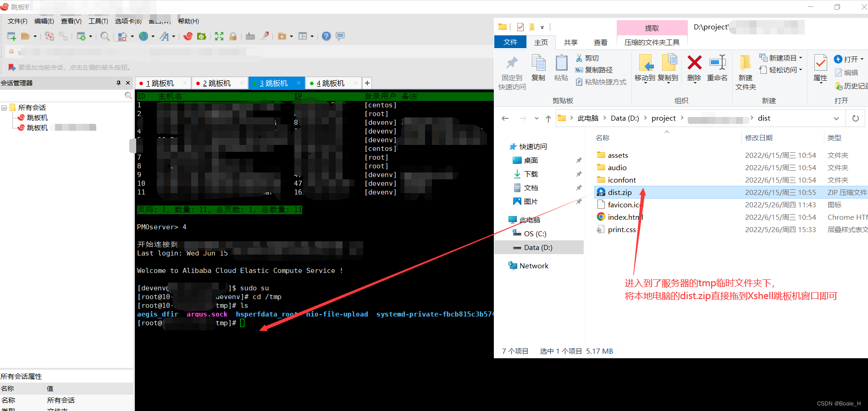868x411 pixels.
Task: Click the Explorer address bar refresh button
Action: click(856, 118)
